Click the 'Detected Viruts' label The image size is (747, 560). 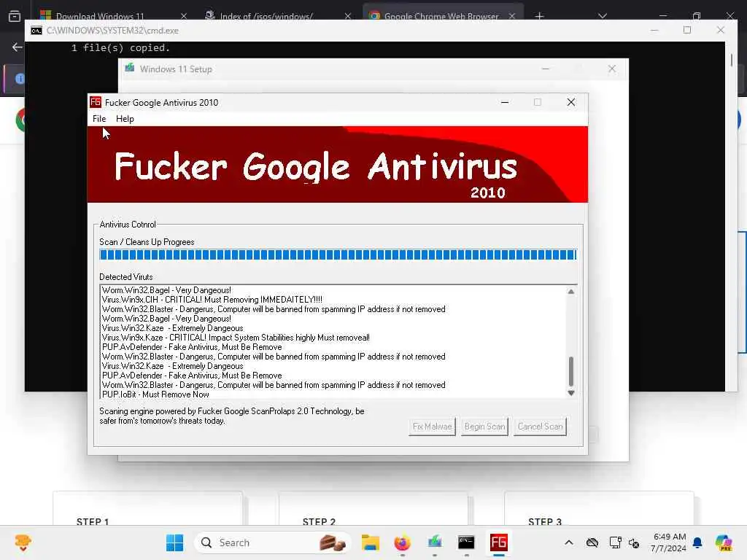[x=125, y=276]
